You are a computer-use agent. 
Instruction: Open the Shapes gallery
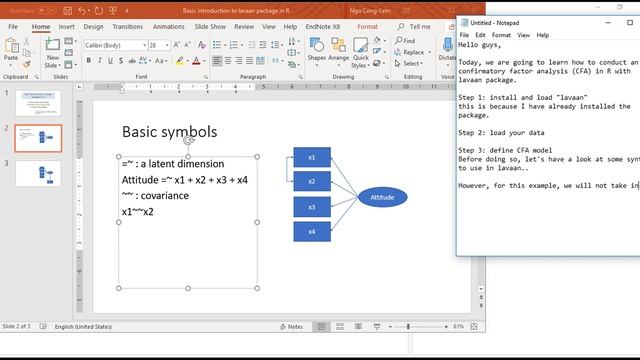tap(317, 52)
